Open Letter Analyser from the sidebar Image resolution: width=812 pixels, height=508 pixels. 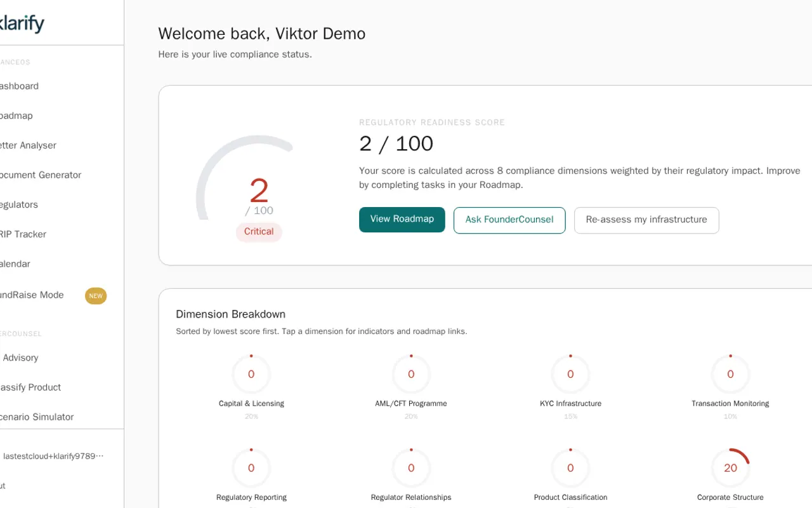[28, 145]
